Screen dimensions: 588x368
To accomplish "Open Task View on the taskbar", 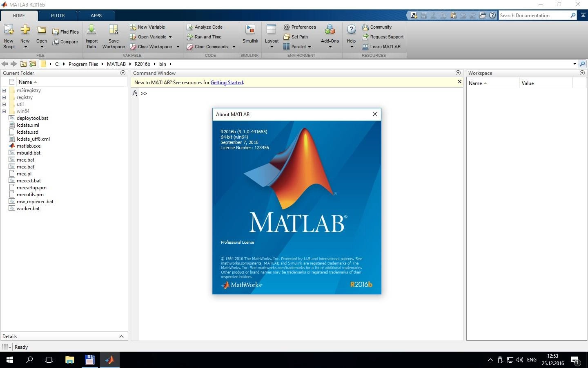I will (x=49, y=360).
